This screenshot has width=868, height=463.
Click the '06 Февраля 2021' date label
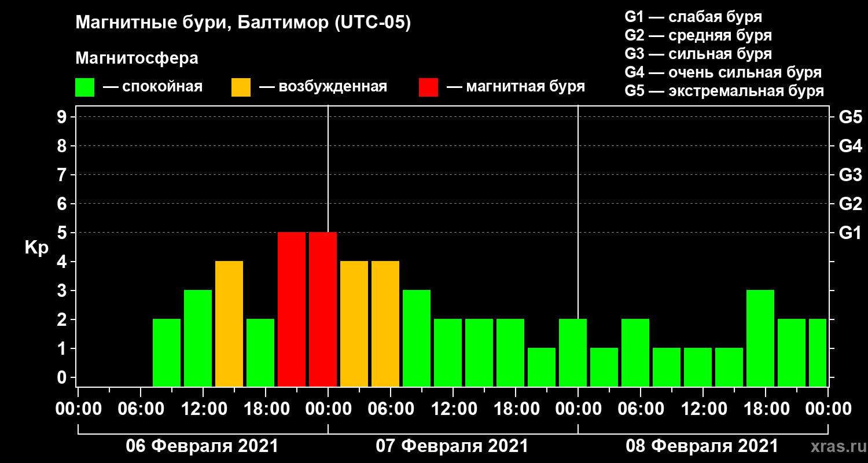pyautogui.click(x=202, y=446)
